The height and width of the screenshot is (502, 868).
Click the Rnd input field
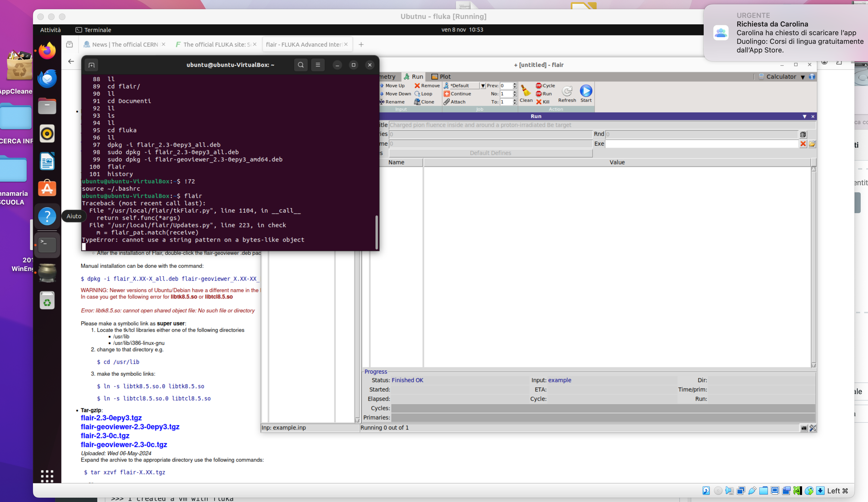pyautogui.click(x=702, y=134)
